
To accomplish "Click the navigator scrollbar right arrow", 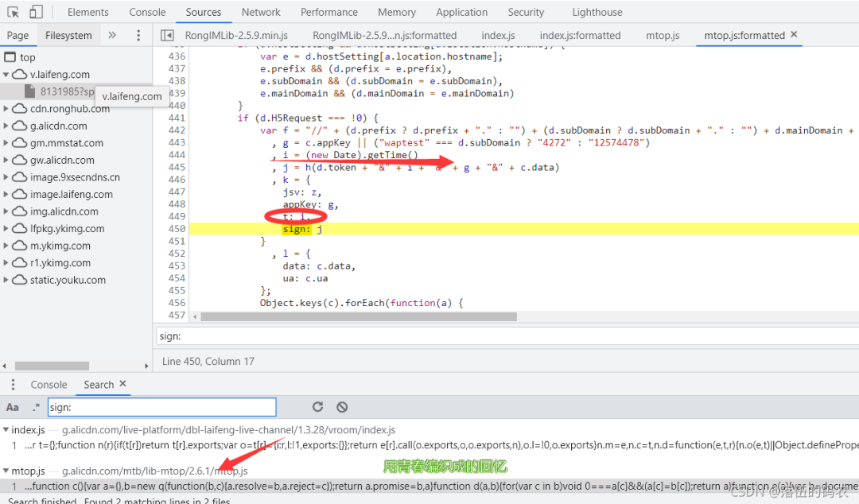I will click(x=146, y=366).
